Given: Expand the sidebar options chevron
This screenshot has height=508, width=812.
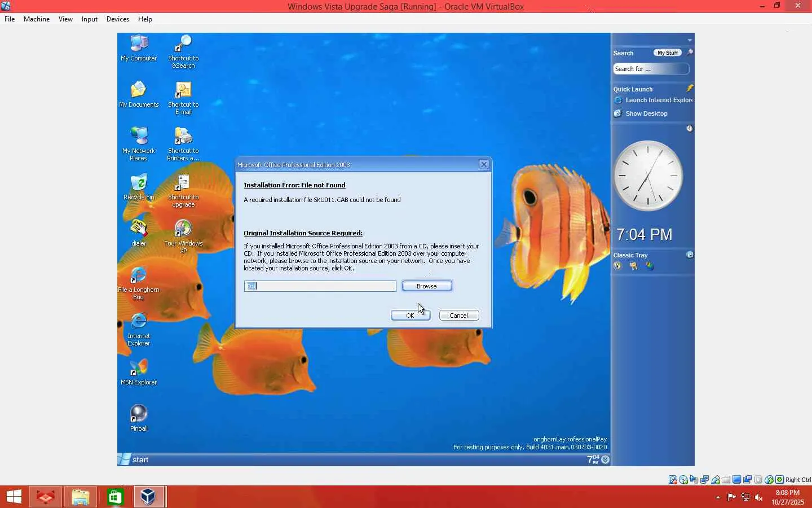Looking at the screenshot, I should pos(690,40).
